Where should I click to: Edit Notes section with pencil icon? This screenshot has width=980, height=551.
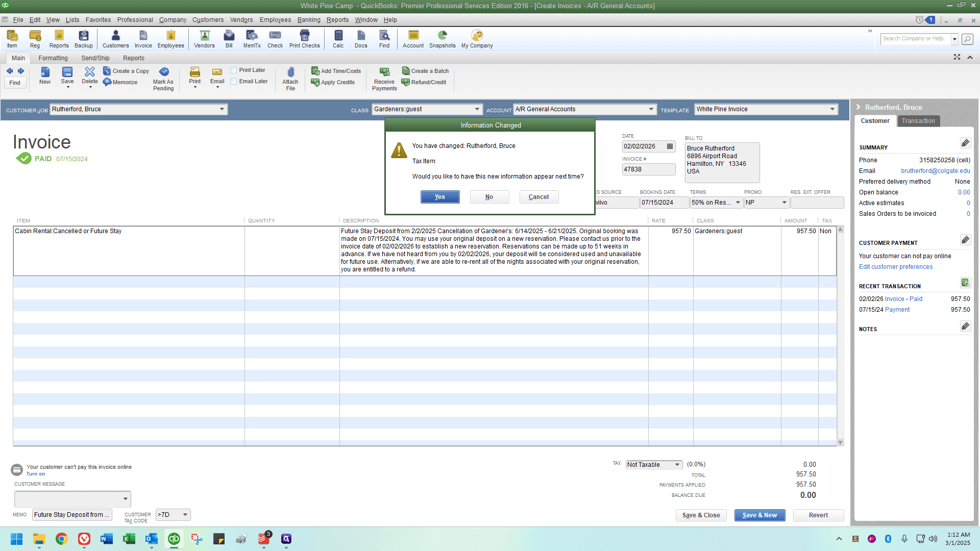(x=965, y=326)
